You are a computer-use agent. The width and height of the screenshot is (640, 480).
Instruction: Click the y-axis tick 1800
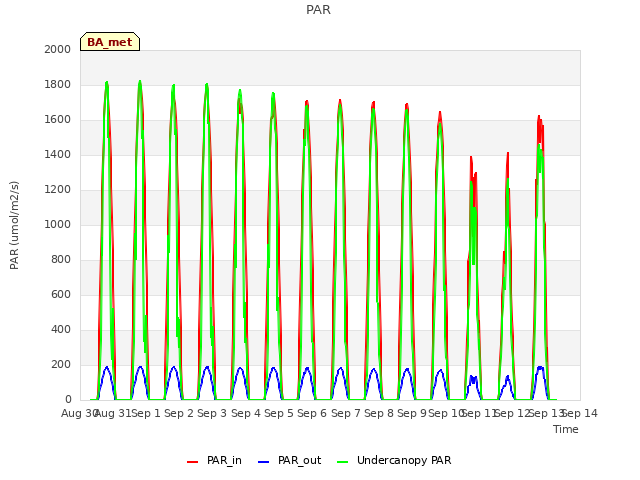coord(58,84)
